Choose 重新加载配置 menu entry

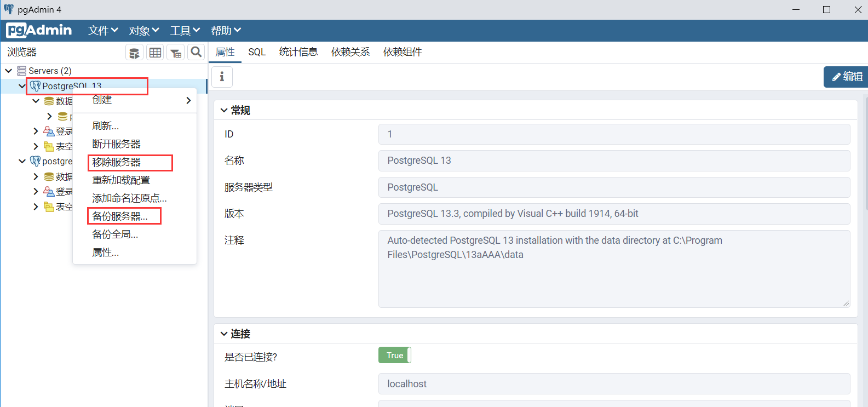pos(135,180)
